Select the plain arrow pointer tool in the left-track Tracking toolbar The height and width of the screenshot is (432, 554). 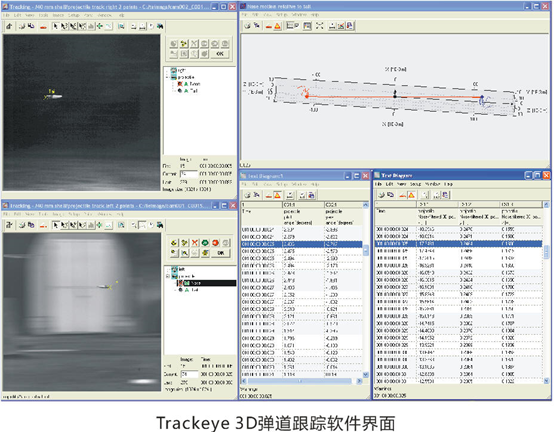point(55,225)
